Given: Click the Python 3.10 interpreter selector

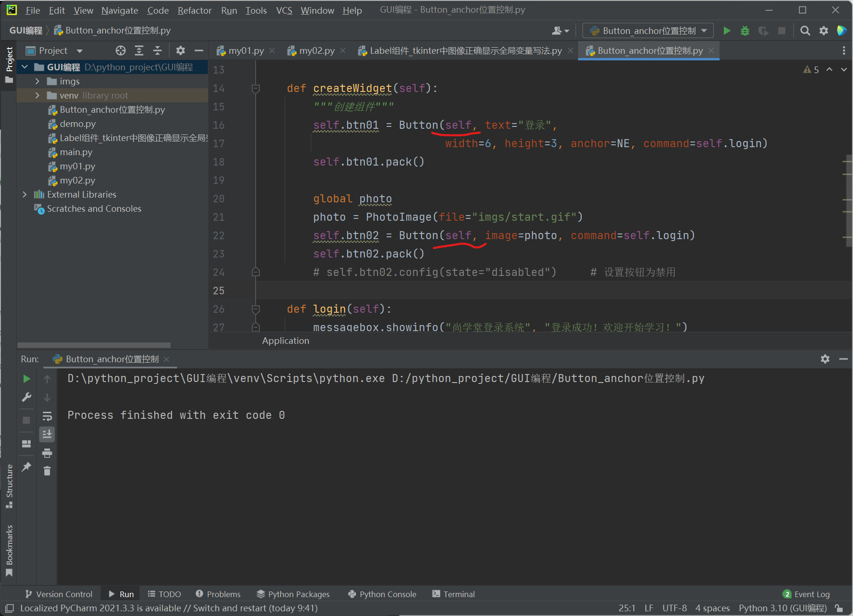Looking at the screenshot, I should (783, 608).
